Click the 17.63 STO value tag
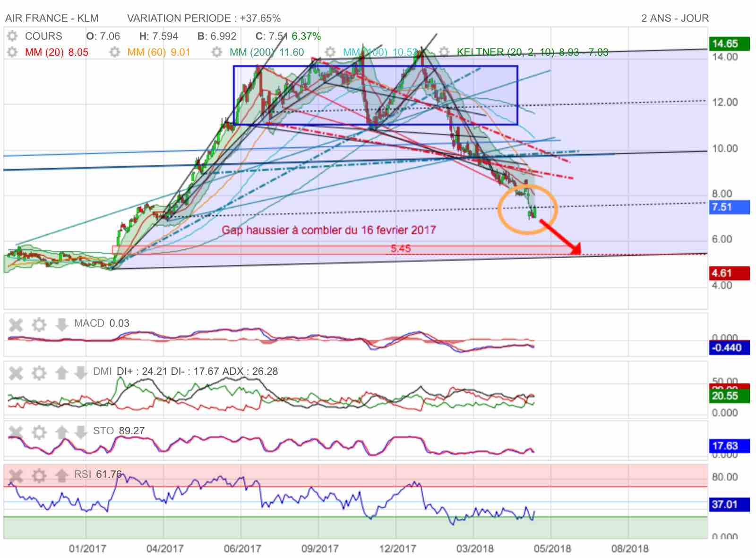Viewport: 756px width, 558px height. pos(729,446)
